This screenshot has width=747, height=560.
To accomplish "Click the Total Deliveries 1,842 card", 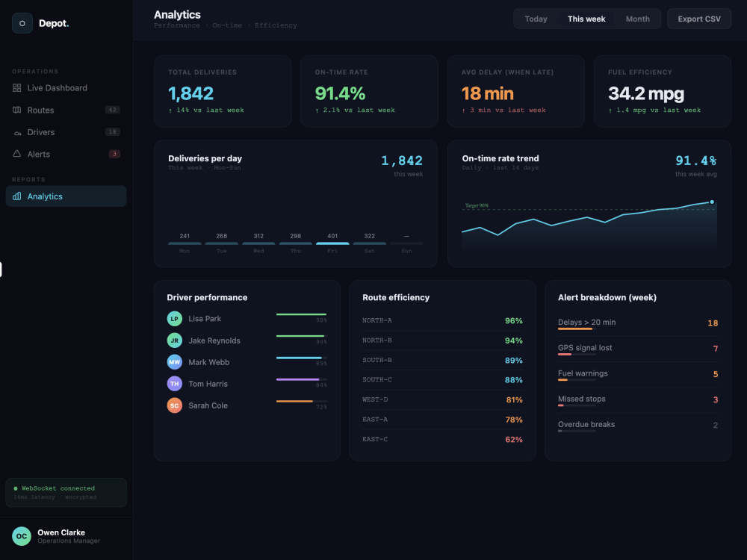I will (223, 91).
